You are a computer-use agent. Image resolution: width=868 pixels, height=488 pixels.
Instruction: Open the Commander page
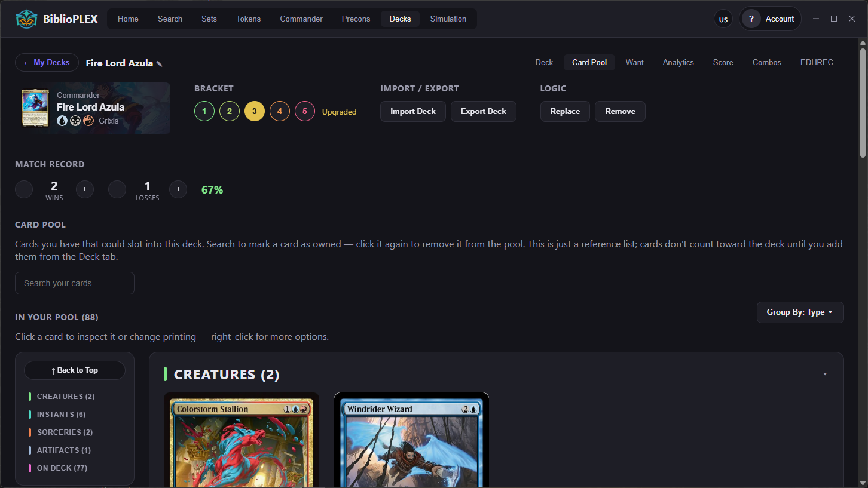301,19
